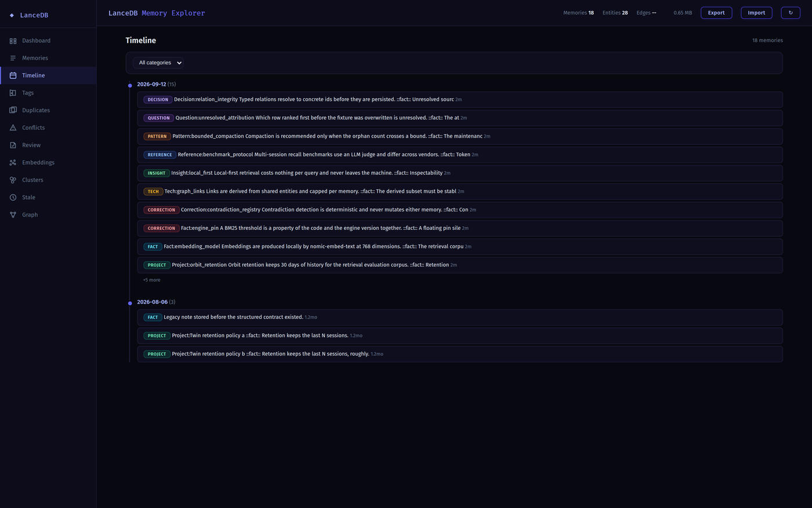The image size is (812, 508).
Task: Click the Conflicts warning triangle icon
Action: tap(13, 128)
